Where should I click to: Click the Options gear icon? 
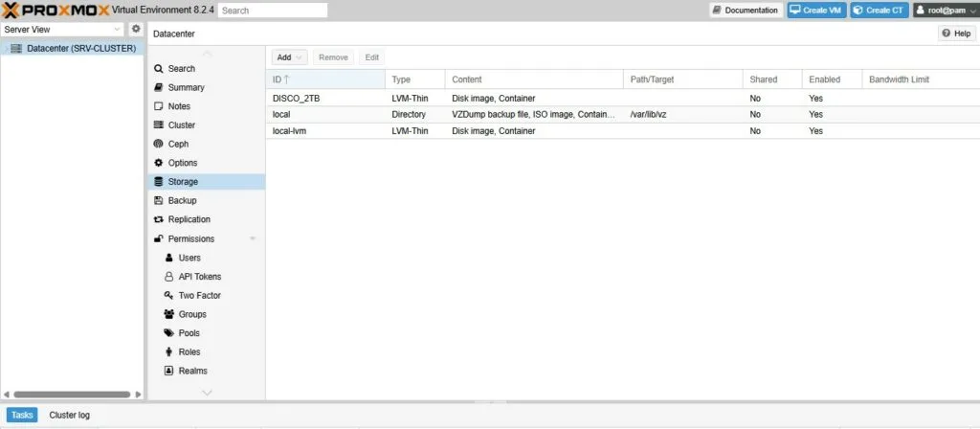pos(159,163)
